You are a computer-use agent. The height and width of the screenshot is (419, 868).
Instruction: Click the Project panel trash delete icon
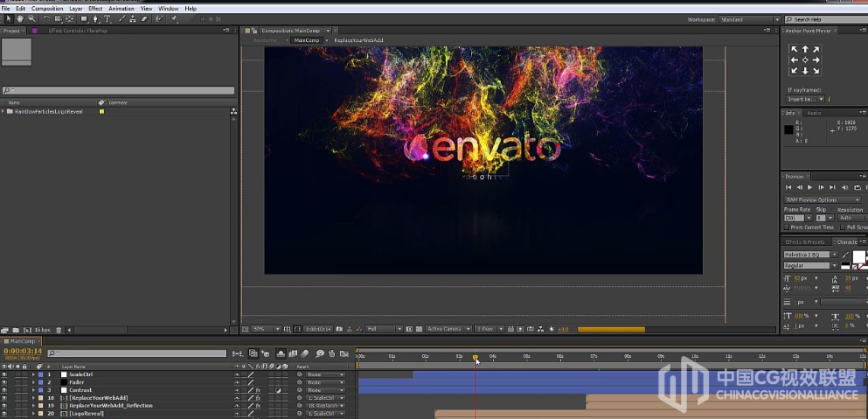click(59, 330)
